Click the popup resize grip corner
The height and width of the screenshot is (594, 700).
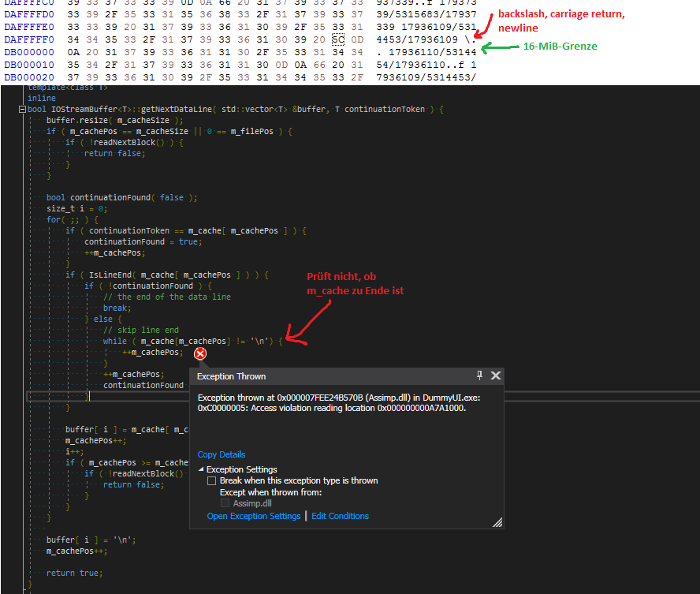point(497,522)
